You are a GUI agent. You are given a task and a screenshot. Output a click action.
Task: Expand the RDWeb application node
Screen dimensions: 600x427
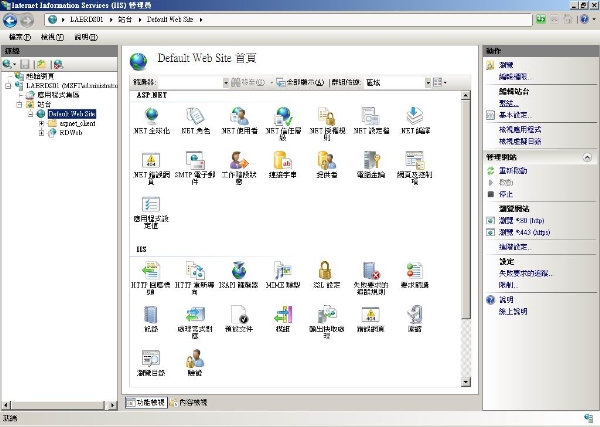tap(41, 132)
